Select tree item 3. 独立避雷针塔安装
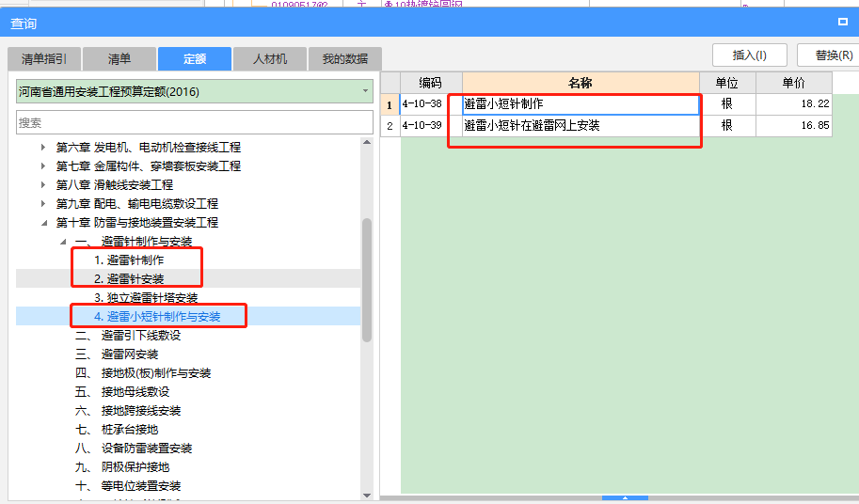Viewport: 859px width, 504px height. [x=146, y=298]
